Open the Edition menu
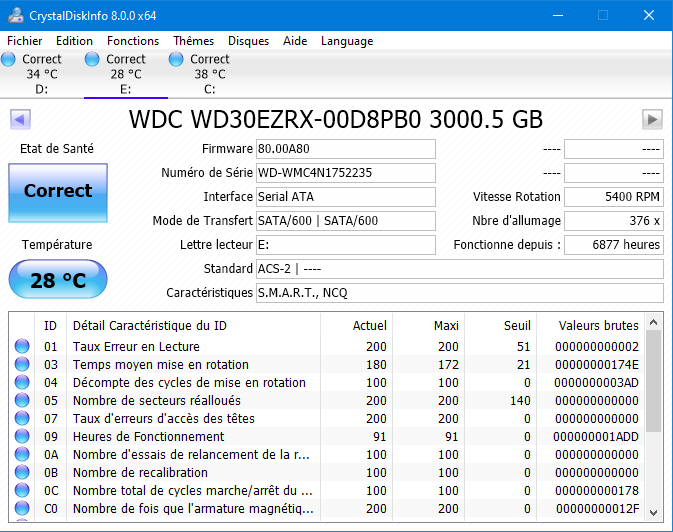The width and height of the screenshot is (673, 532). 74,41
